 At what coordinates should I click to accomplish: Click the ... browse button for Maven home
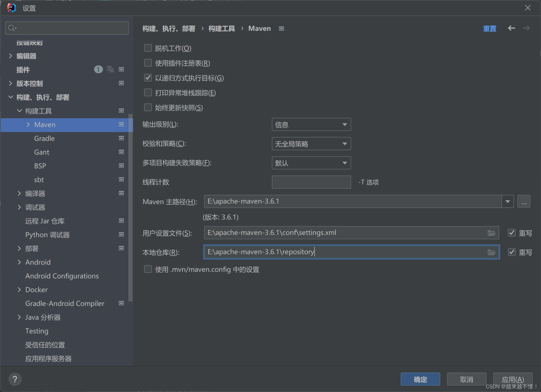point(524,202)
